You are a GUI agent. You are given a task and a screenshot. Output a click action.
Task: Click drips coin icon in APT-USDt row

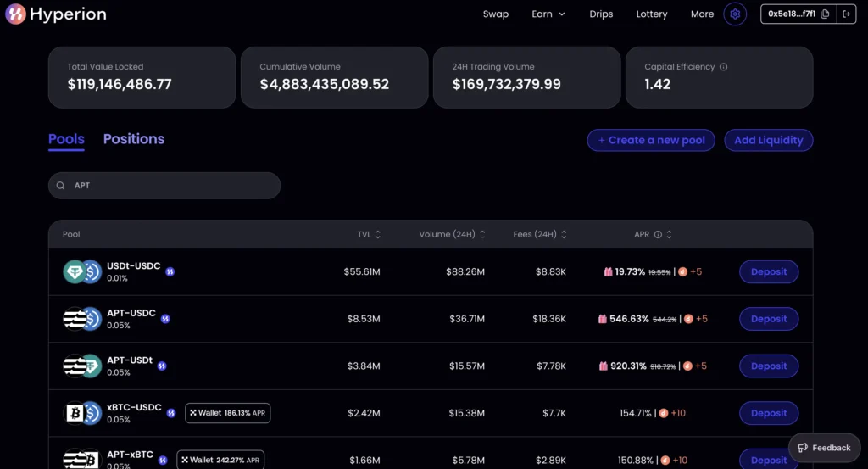click(x=687, y=366)
